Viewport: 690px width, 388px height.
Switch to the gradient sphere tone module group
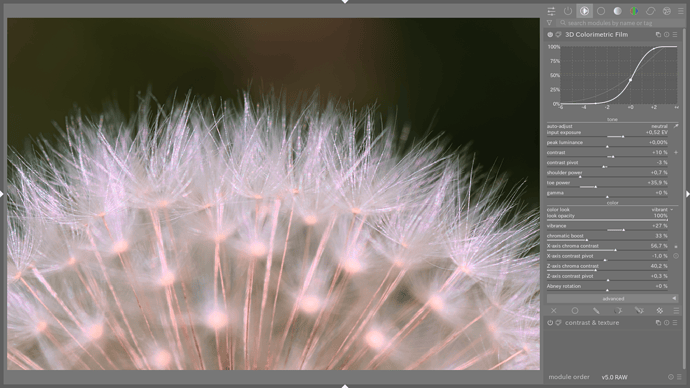point(617,11)
